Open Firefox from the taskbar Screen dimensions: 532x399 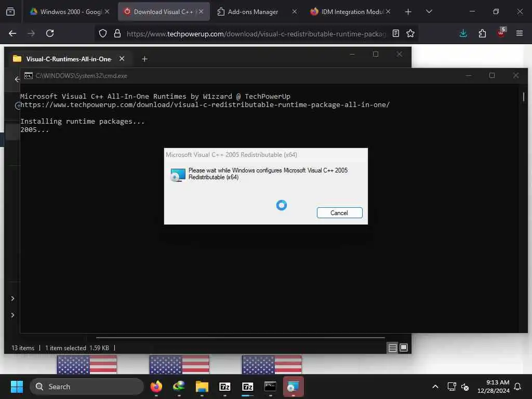156,387
